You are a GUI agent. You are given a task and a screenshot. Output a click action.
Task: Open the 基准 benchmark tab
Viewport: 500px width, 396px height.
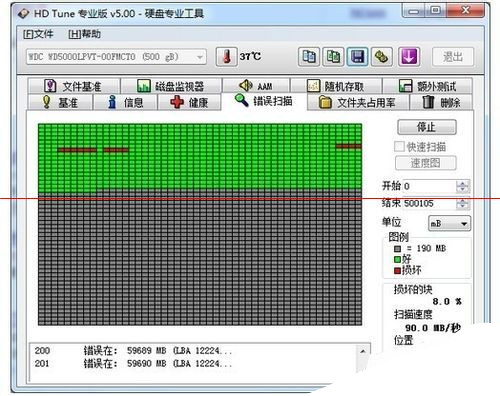click(x=60, y=102)
